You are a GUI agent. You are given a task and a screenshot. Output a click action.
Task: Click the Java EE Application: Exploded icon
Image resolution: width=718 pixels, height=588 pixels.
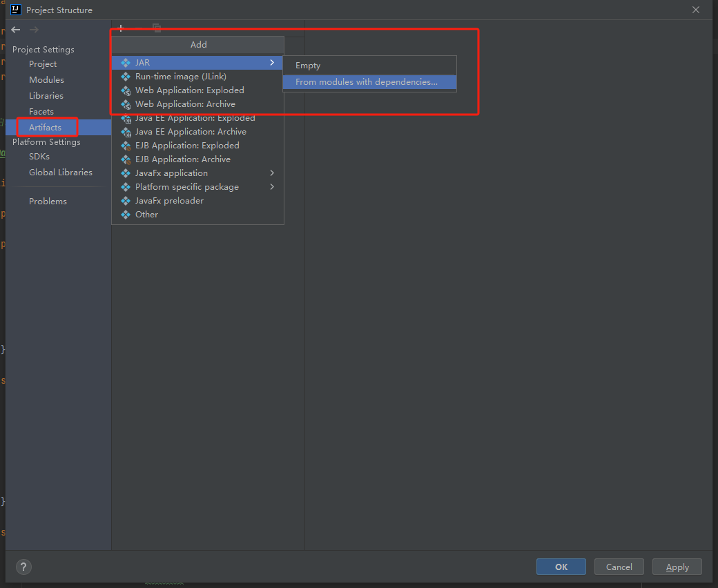126,119
